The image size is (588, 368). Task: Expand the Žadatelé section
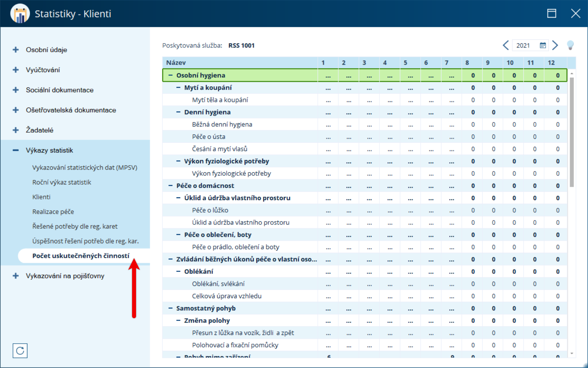coord(16,130)
